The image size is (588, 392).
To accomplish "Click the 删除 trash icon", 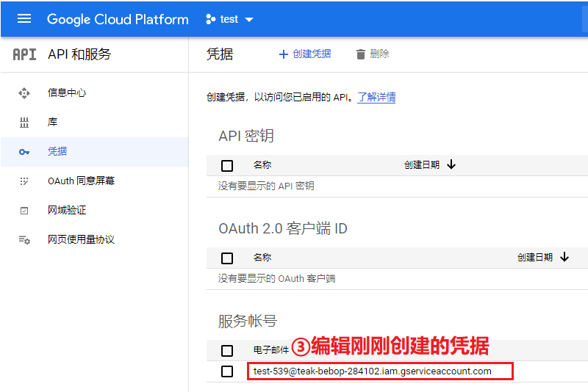I will click(360, 54).
